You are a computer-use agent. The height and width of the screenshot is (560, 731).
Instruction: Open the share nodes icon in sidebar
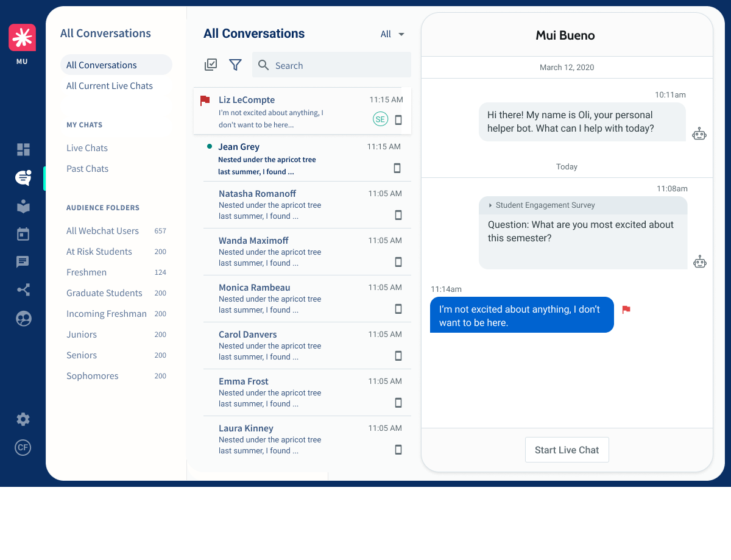pyautogui.click(x=23, y=290)
